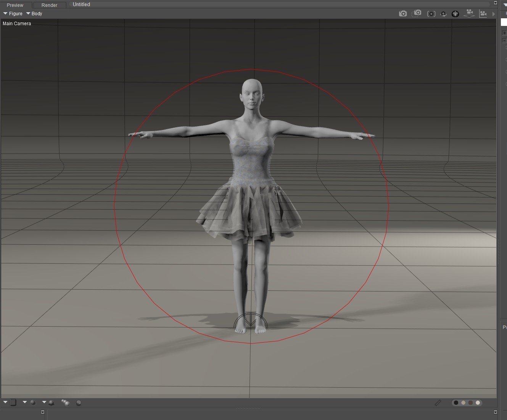This screenshot has height=420, width=507.
Task: Click the movie camera with axis corner icon
Action: click(483, 14)
